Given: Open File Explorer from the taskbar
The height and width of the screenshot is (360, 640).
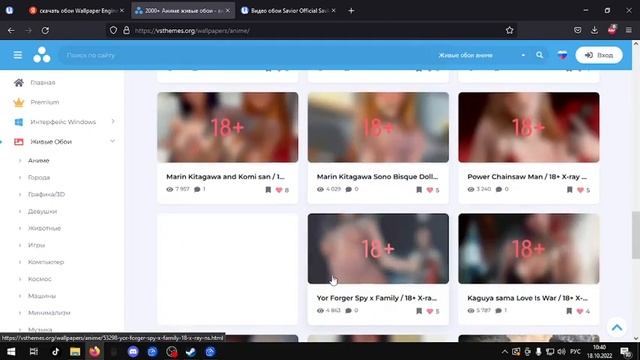Looking at the screenshot, I should point(75,351).
